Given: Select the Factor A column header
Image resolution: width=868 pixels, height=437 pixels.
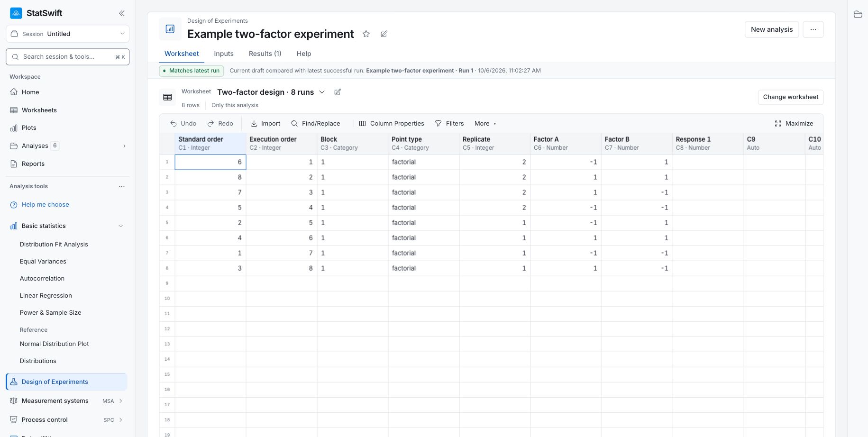Looking at the screenshot, I should [566, 143].
